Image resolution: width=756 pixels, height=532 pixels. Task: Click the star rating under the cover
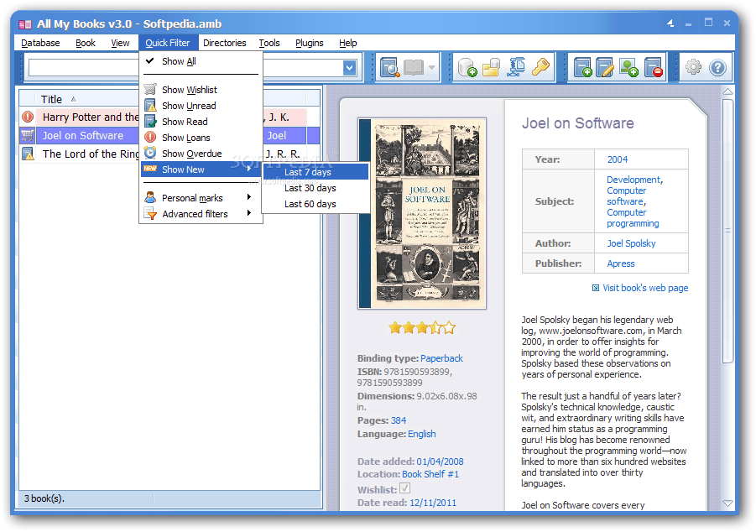[422, 328]
